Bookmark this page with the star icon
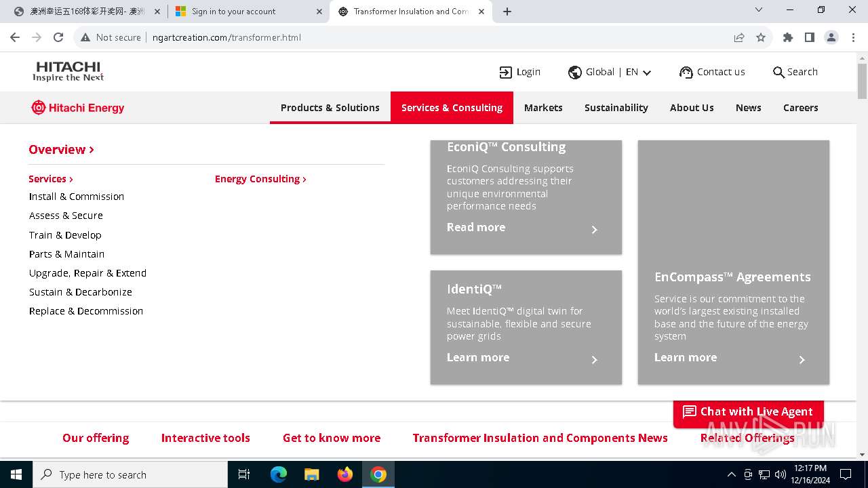Viewport: 868px width, 488px height. pyautogui.click(x=761, y=37)
